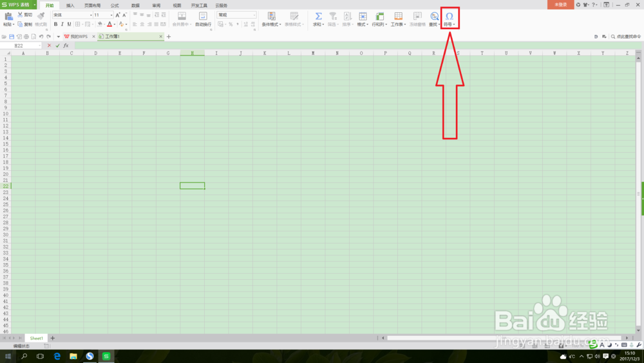Click the Freeze Panes (冻结窗格) icon
This screenshot has width=644, height=363.
(x=417, y=16)
